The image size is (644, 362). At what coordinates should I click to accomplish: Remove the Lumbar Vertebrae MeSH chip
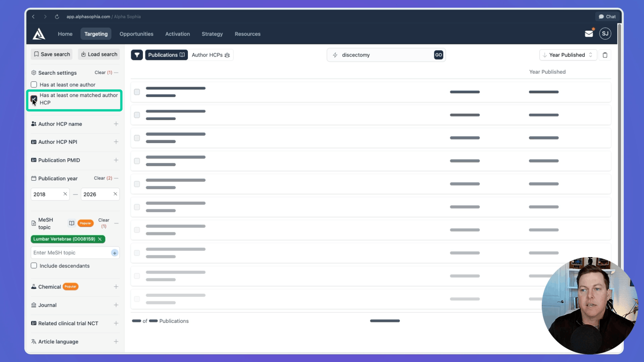click(100, 239)
